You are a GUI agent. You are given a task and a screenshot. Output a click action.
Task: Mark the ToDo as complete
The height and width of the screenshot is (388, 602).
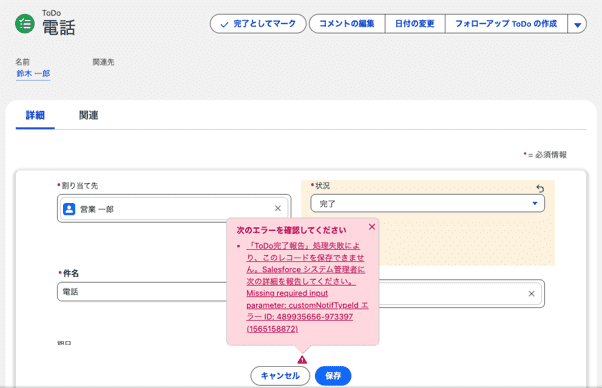[258, 24]
